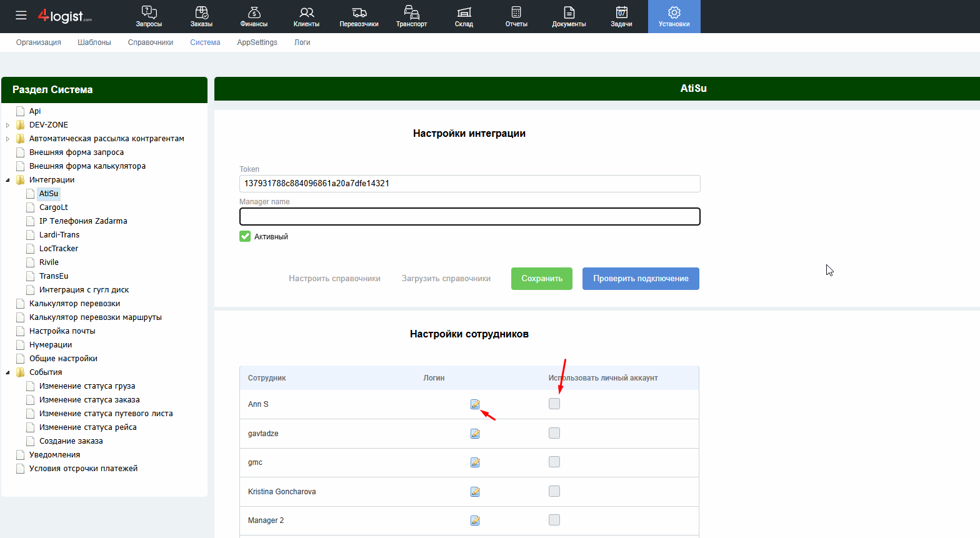Toggle the Активный checkbox

pyautogui.click(x=245, y=236)
